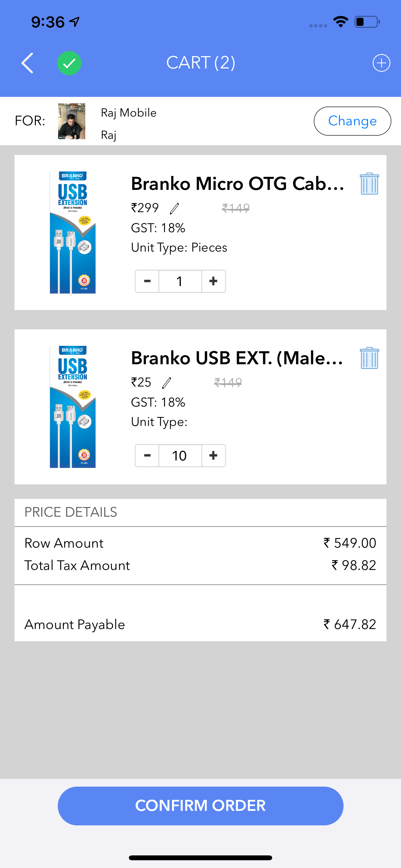This screenshot has width=401, height=868.
Task: Edit the ₹25 price with pencil icon
Action: (167, 383)
